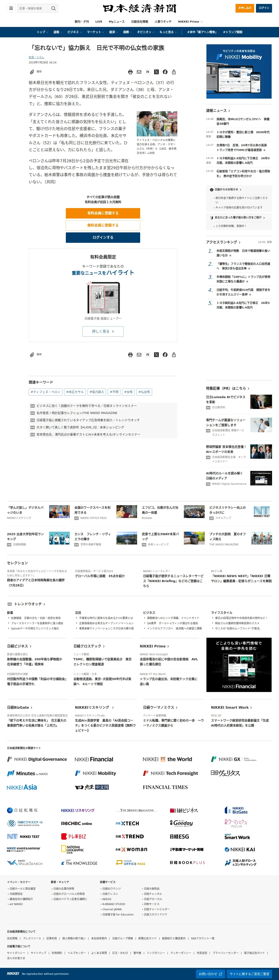Save article using clip icon below the date
279x980 pixels.
click(32, 71)
